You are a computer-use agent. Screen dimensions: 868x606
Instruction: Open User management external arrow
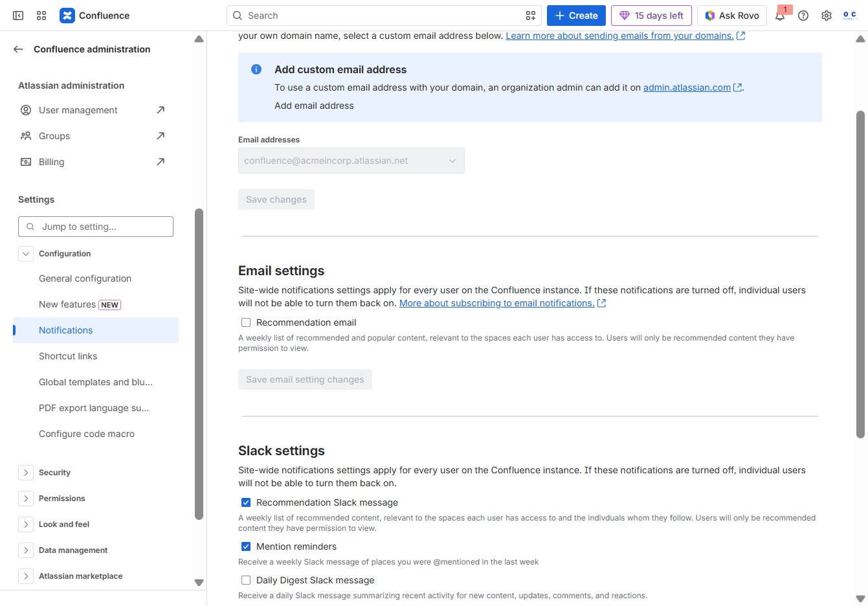[161, 110]
